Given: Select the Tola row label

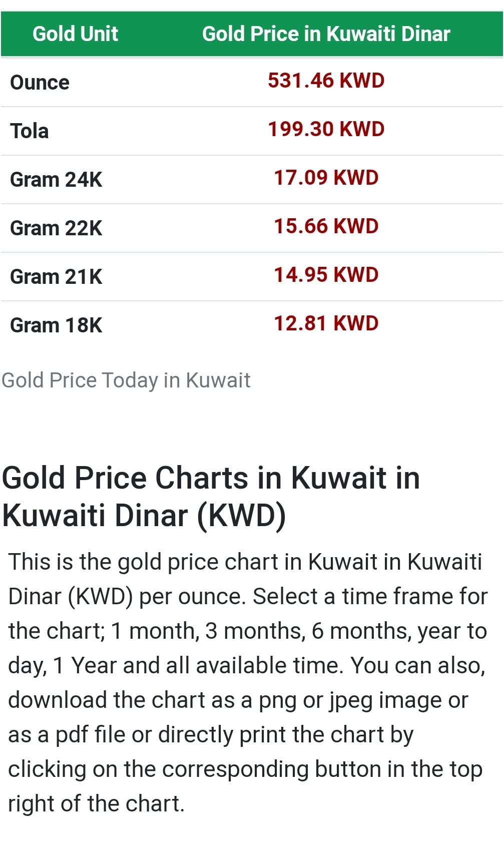Looking at the screenshot, I should pyautogui.click(x=30, y=131).
